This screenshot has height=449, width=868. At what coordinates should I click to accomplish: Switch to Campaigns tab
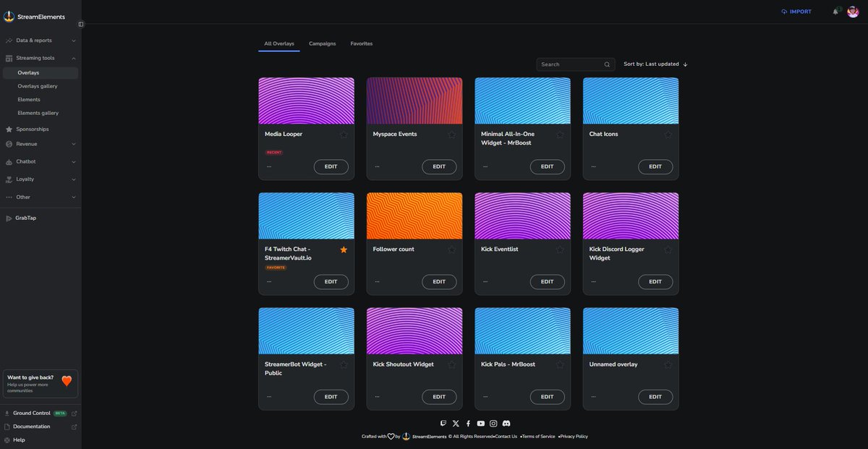coord(323,44)
